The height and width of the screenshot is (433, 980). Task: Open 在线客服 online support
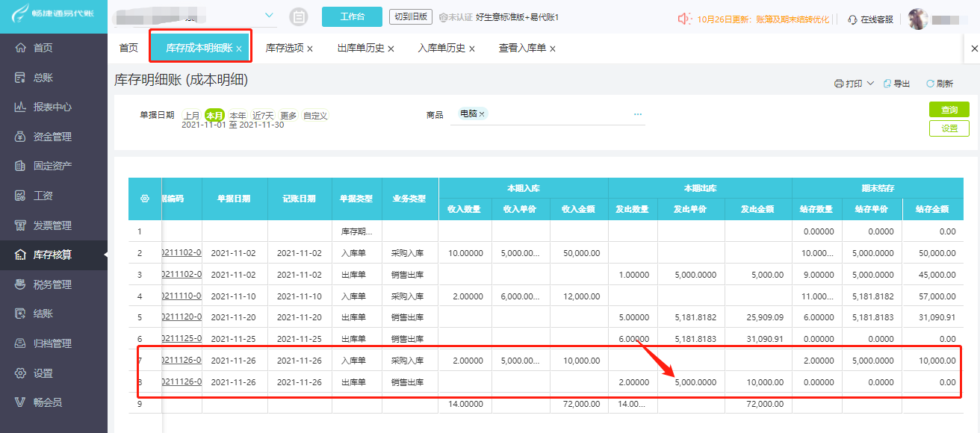coord(871,19)
